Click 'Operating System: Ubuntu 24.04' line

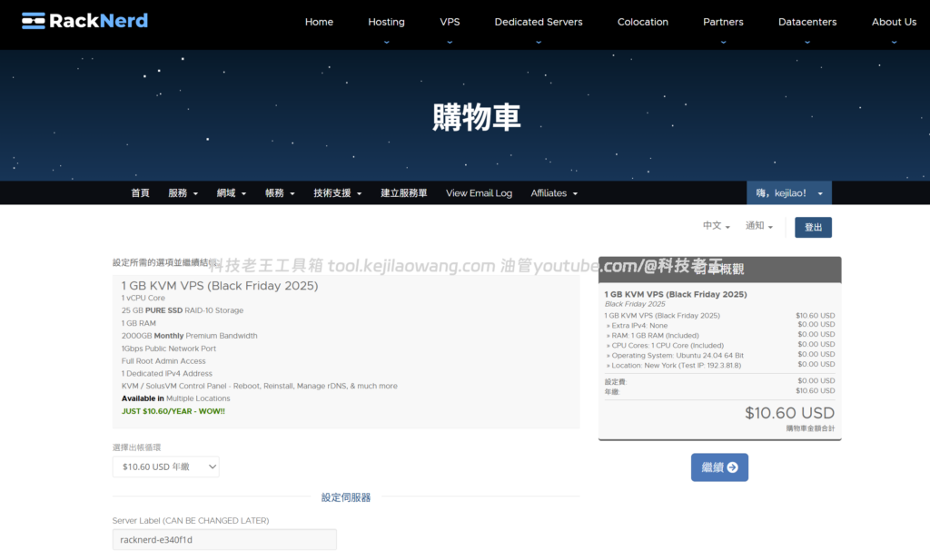675,356
